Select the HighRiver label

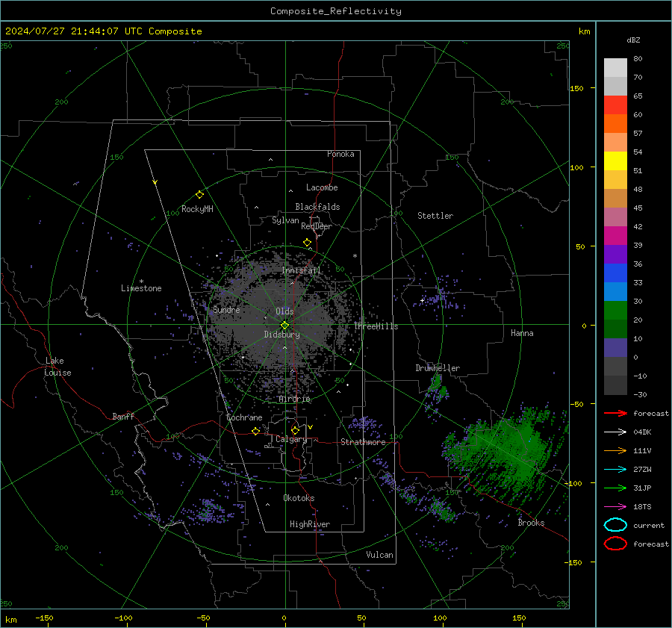pos(310,524)
